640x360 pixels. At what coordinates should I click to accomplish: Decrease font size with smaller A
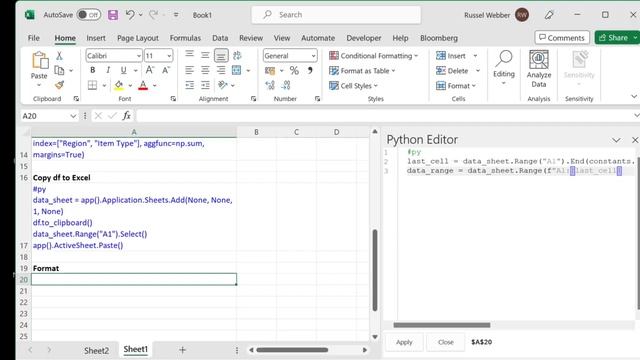tap(166, 70)
